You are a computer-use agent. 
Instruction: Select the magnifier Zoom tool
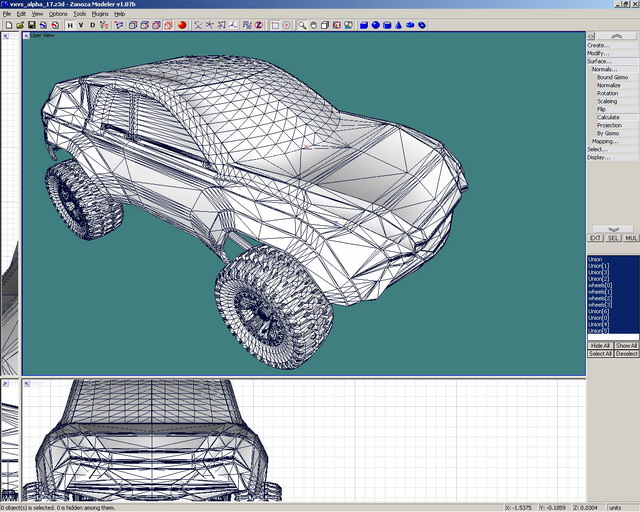302,25
